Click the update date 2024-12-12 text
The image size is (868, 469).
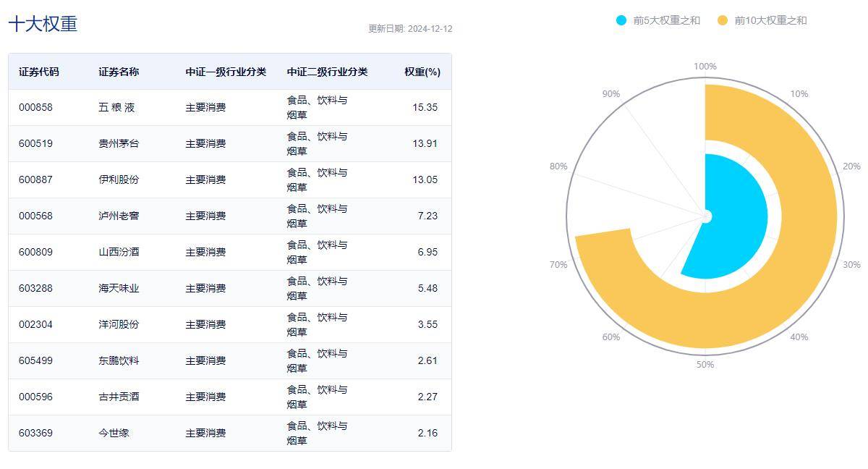pyautogui.click(x=409, y=28)
